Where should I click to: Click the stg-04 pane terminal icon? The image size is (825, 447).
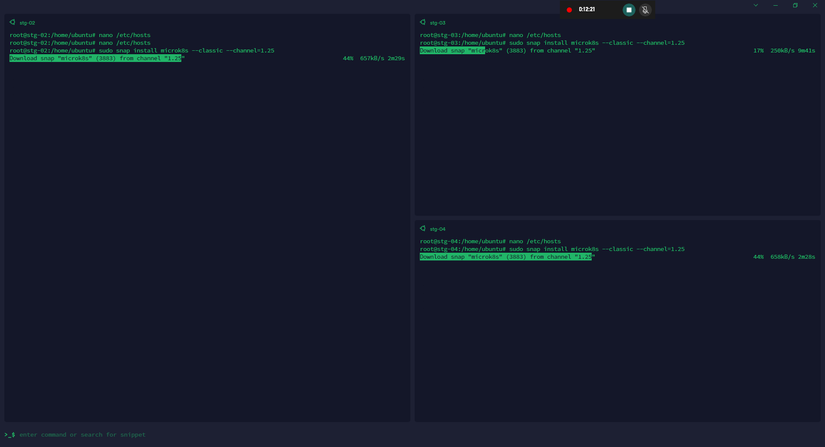click(422, 228)
